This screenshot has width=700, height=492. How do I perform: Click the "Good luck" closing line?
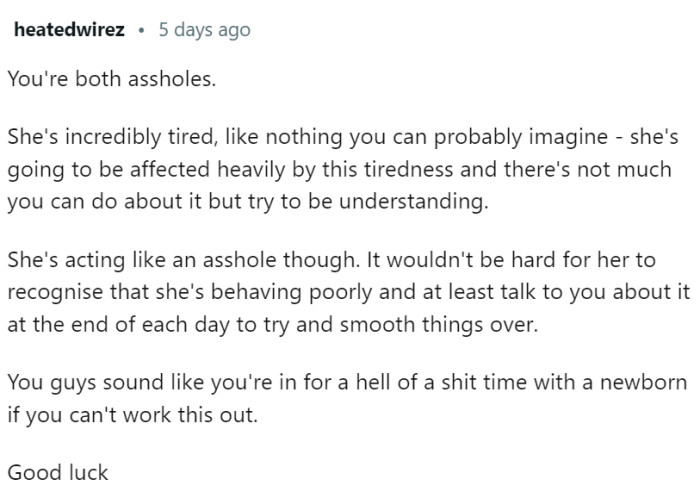click(57, 471)
